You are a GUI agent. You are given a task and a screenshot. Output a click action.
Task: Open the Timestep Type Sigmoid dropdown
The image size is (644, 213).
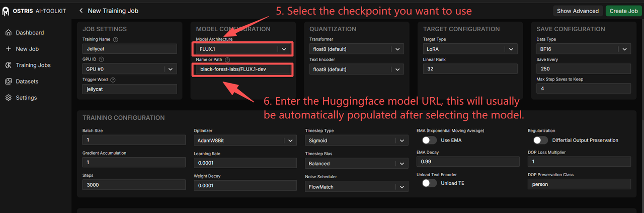pos(357,140)
